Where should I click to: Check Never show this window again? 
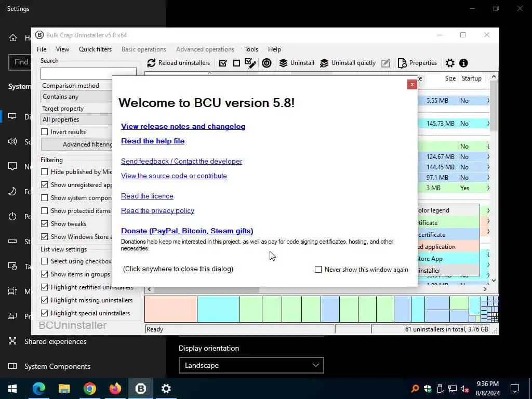click(318, 270)
